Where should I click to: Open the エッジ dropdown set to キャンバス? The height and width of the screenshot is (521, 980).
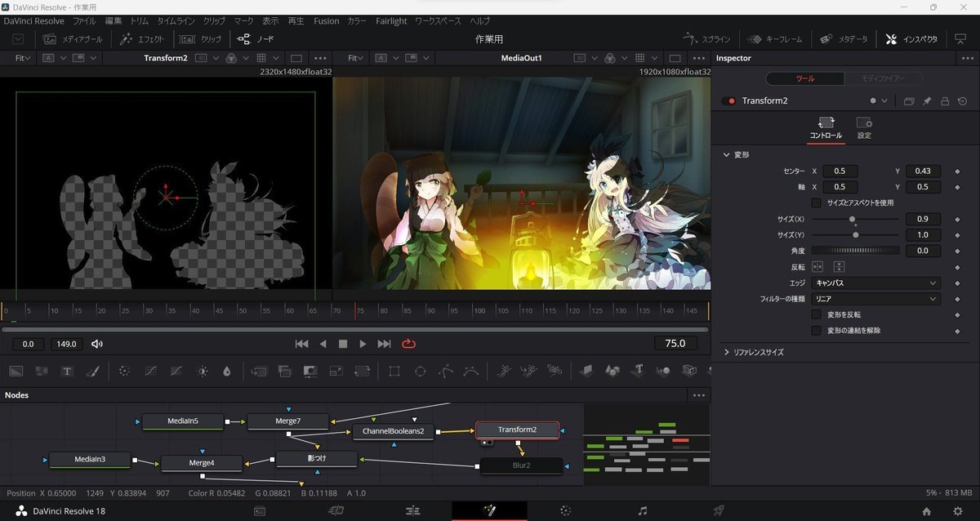click(875, 283)
